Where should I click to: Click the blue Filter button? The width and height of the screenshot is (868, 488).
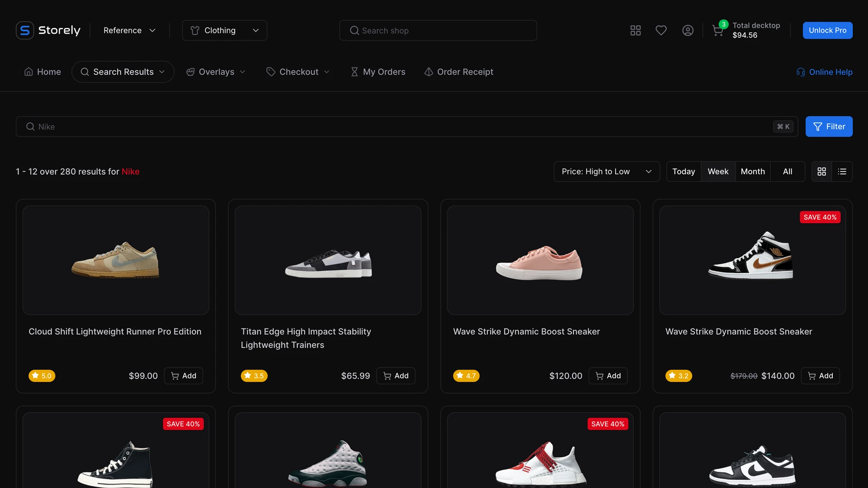pos(829,127)
